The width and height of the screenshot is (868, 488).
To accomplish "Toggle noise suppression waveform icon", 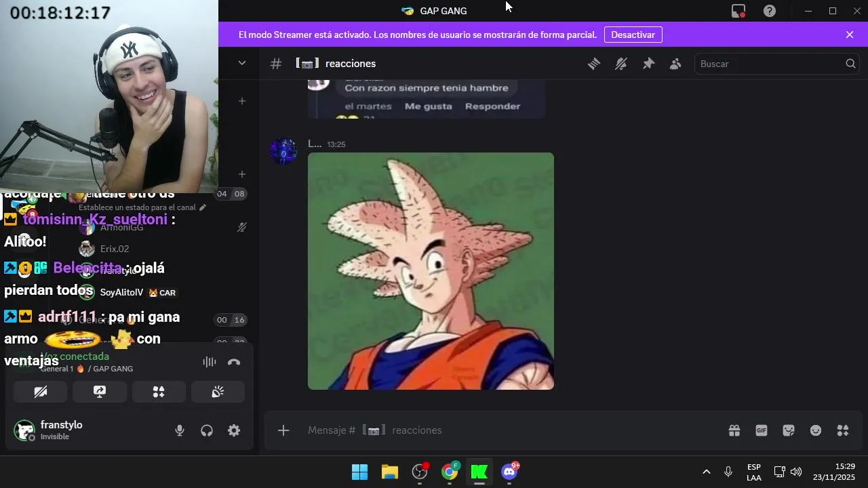I will coord(210,362).
